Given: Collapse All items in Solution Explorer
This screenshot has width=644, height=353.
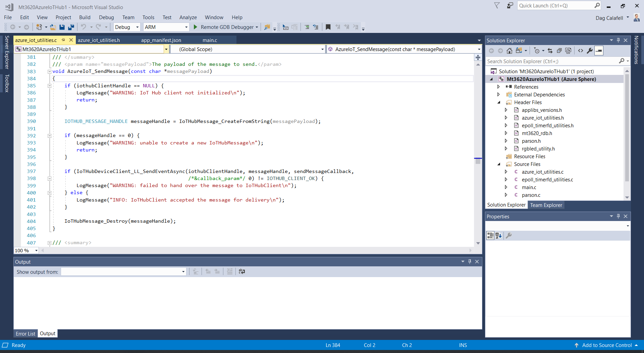Looking at the screenshot, I should coord(559,50).
